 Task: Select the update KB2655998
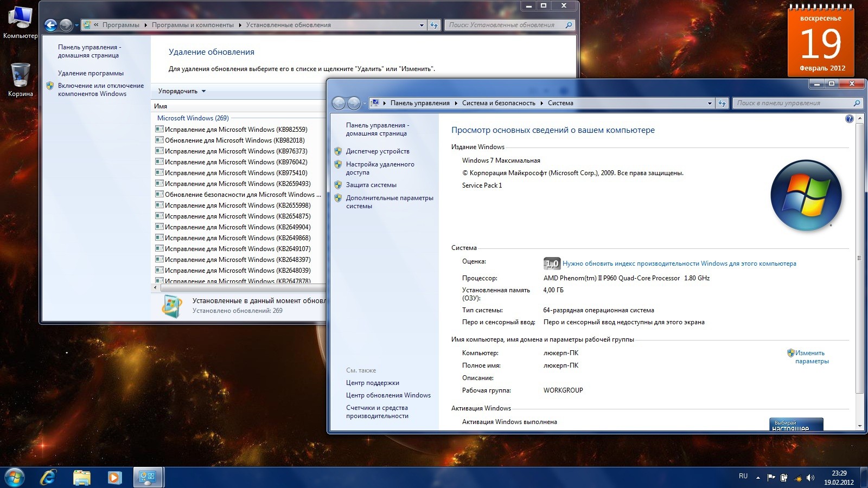238,206
